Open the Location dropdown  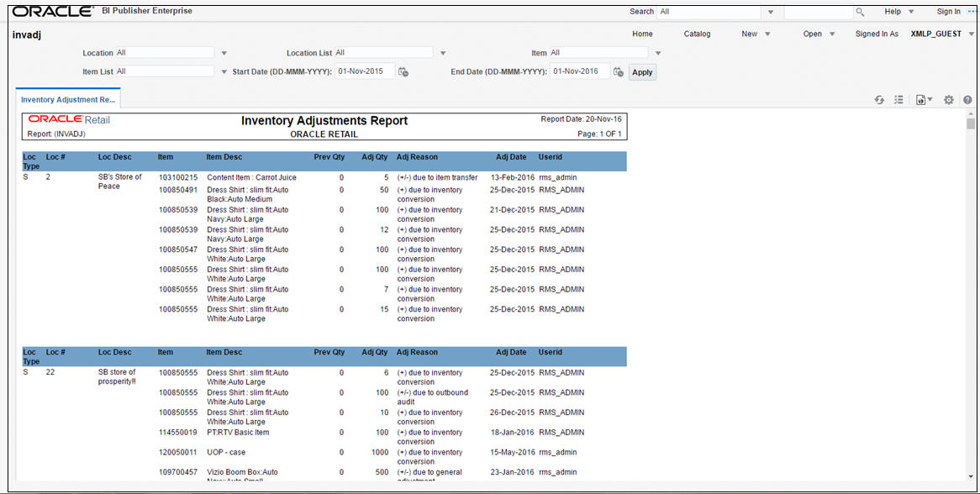tap(224, 52)
